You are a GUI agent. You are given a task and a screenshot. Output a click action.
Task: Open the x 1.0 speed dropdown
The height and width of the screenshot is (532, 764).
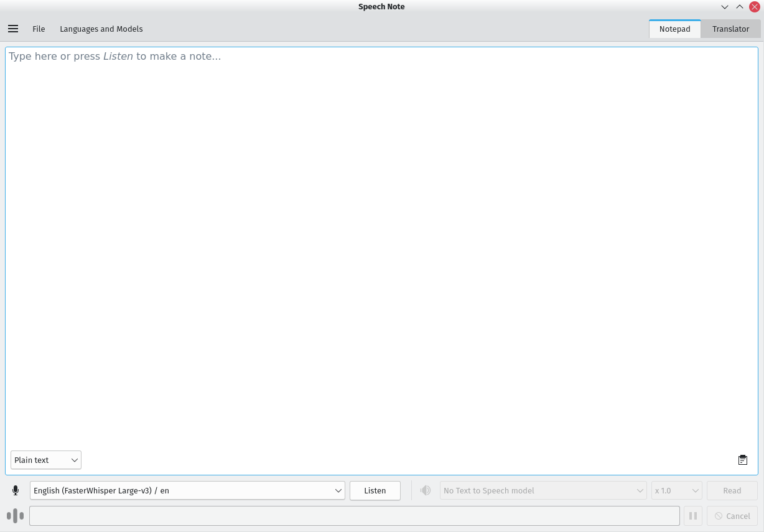point(677,490)
